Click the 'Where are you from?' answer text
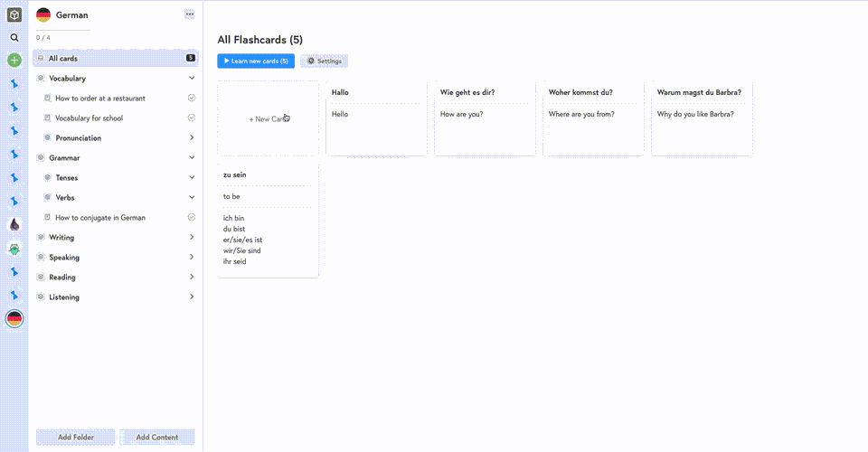The height and width of the screenshot is (452, 868). coord(581,114)
